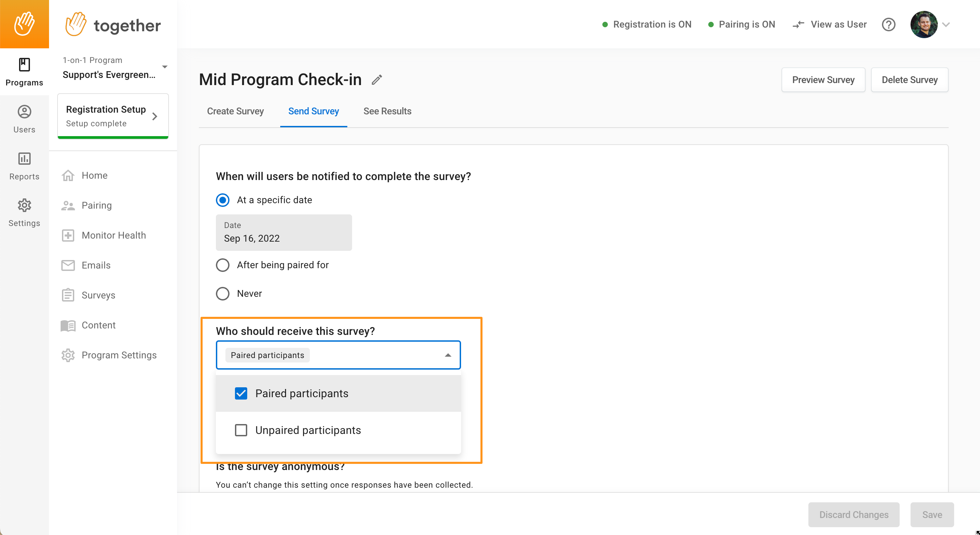Screen dimensions: 980x535
Task: Collapse the survey recipients dropdown
Action: click(x=448, y=355)
